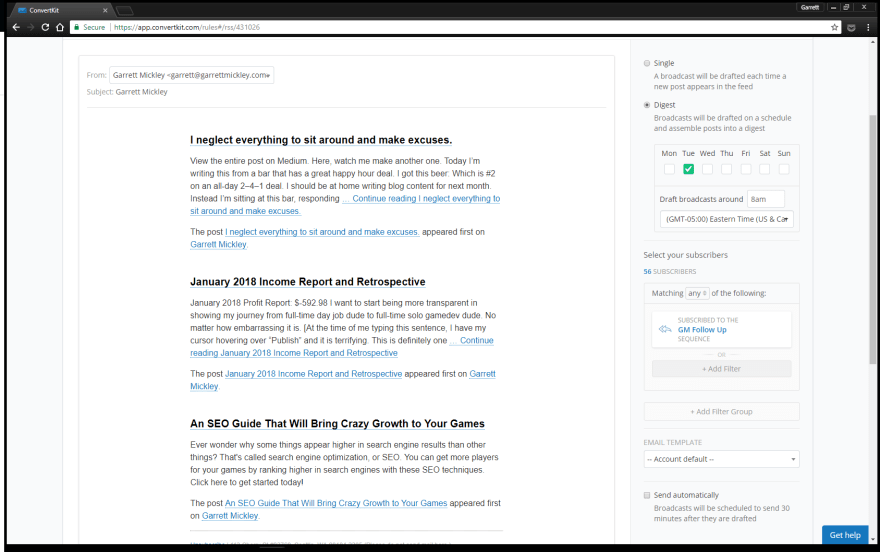Click the Subject line Garrett Mickley text

[141, 92]
